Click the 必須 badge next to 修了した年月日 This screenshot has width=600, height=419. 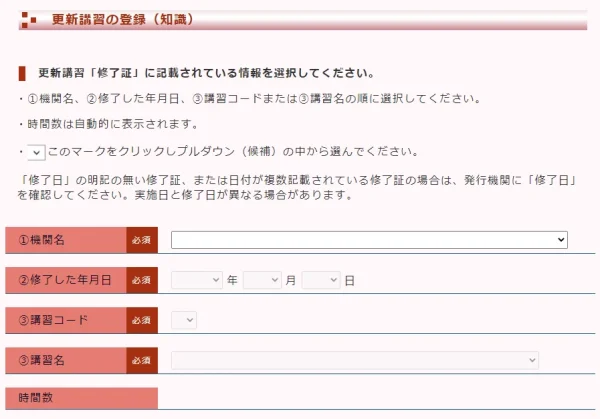(x=142, y=281)
